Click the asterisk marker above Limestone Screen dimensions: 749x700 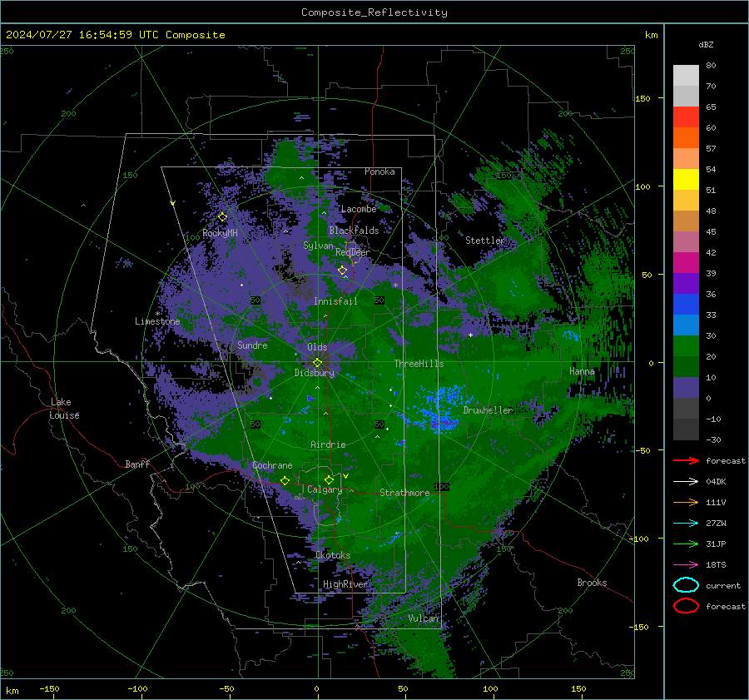[x=157, y=314]
